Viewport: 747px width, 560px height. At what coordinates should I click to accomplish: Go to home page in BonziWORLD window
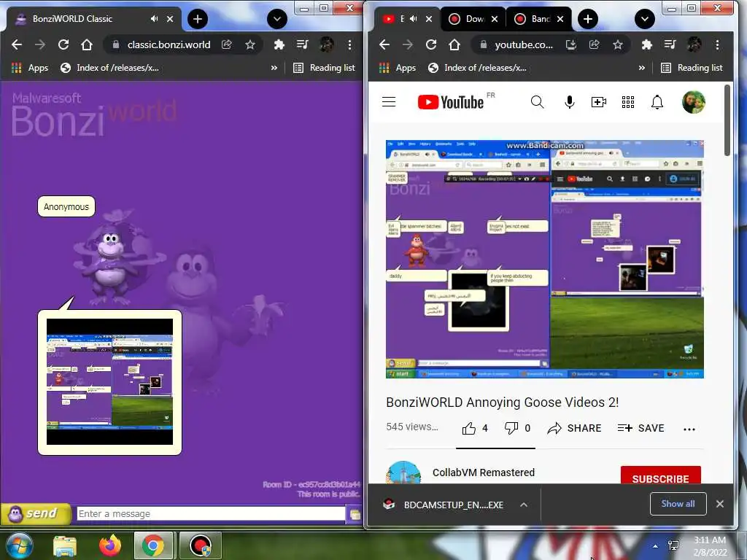(86, 44)
